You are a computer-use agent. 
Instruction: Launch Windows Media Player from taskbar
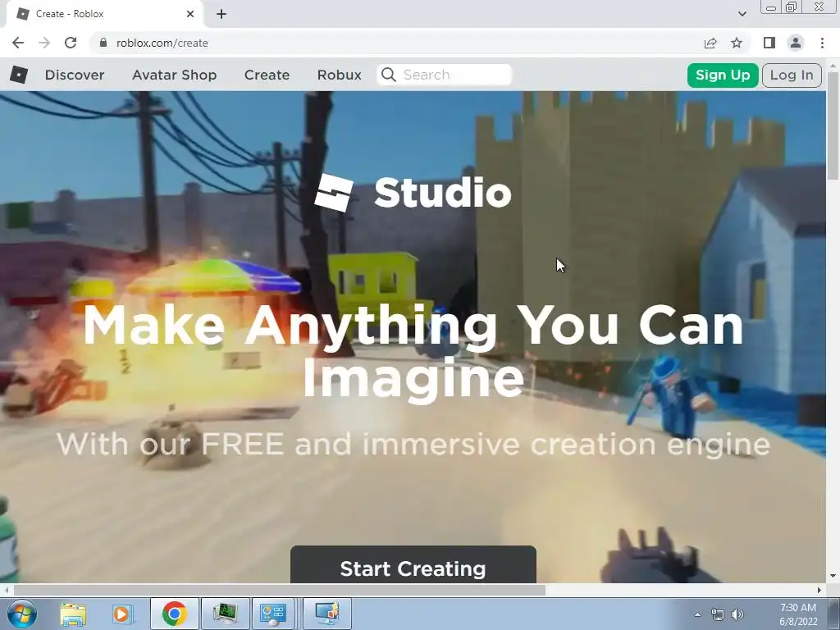[x=122, y=614]
